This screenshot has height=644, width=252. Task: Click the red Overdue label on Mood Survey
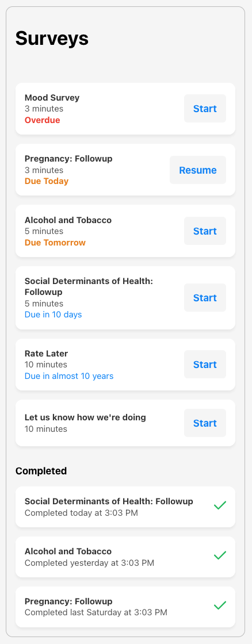(43, 120)
